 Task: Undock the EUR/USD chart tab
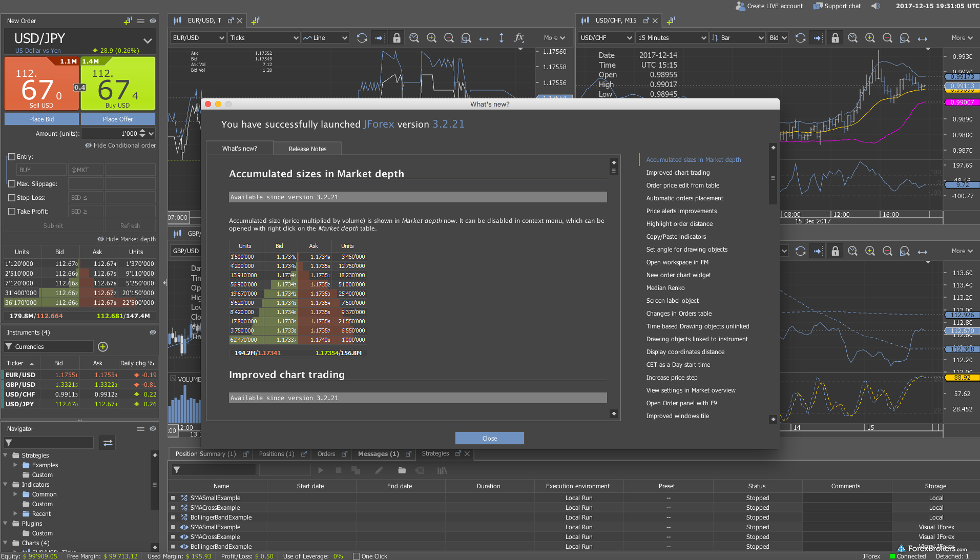pyautogui.click(x=231, y=20)
